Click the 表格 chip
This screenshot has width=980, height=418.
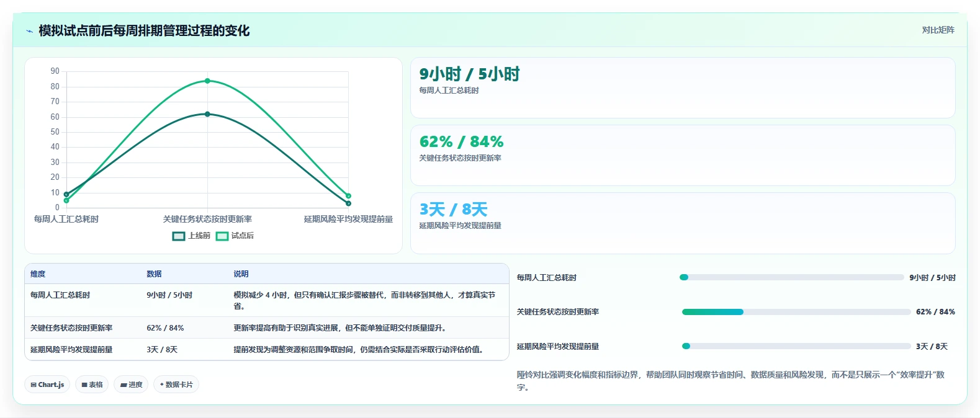coord(92,385)
